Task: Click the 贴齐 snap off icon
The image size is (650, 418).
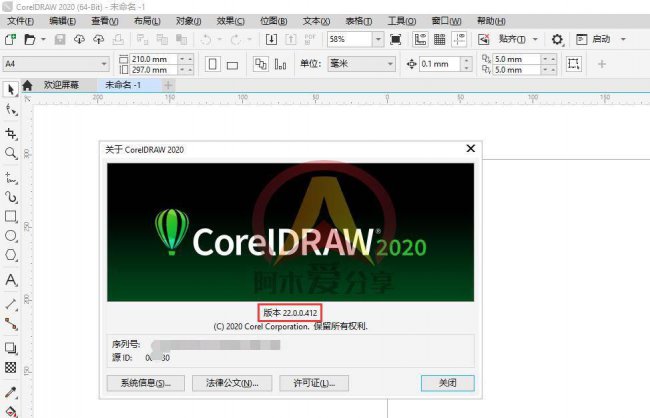Action: click(484, 39)
